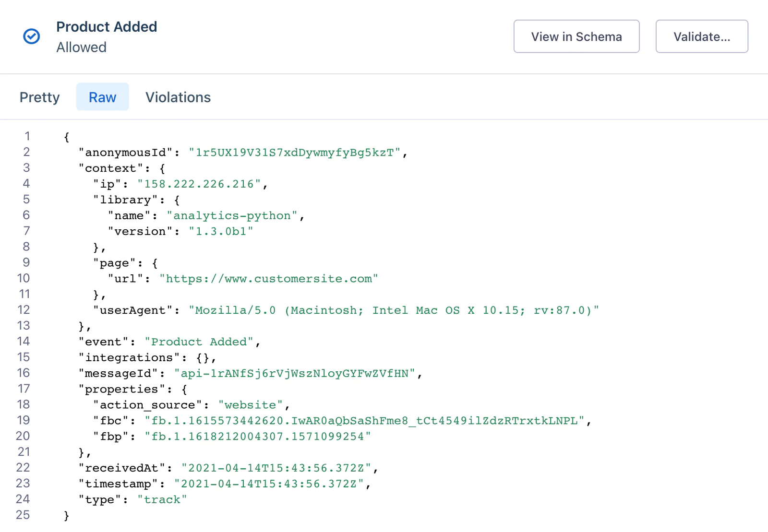Screen dimensions: 768x532
Task: Click the anonymousId value on line 2
Action: 297,152
